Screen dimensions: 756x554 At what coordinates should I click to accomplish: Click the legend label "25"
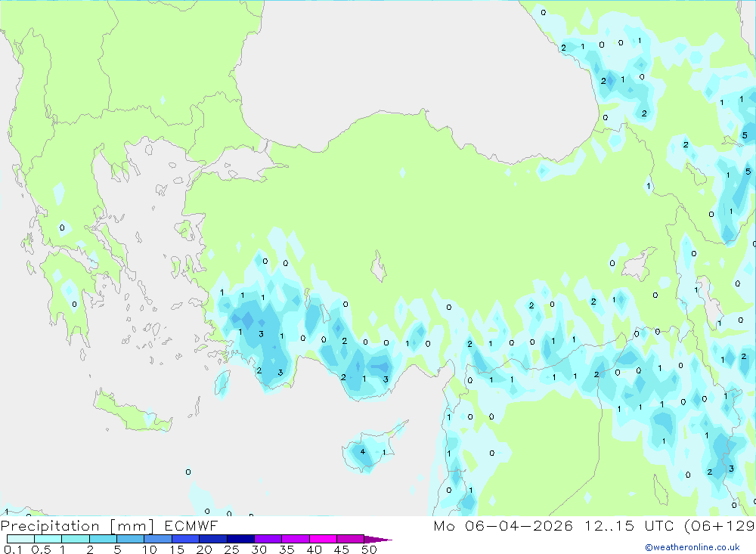tap(231, 549)
